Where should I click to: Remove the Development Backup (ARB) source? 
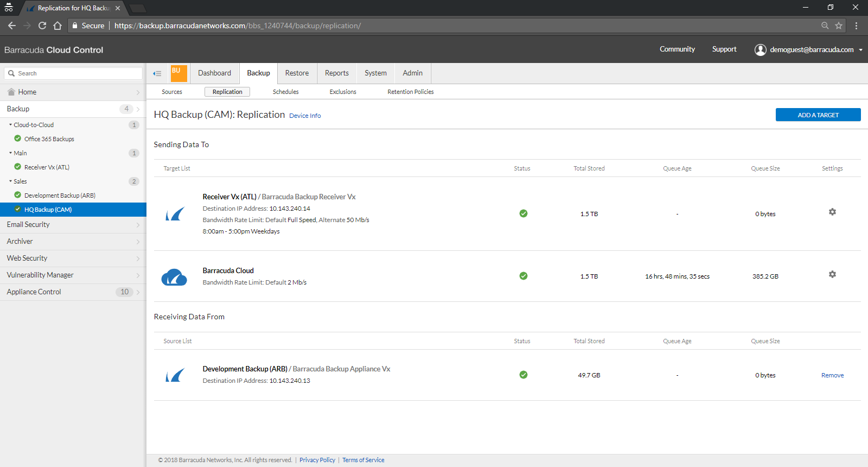[832, 375]
